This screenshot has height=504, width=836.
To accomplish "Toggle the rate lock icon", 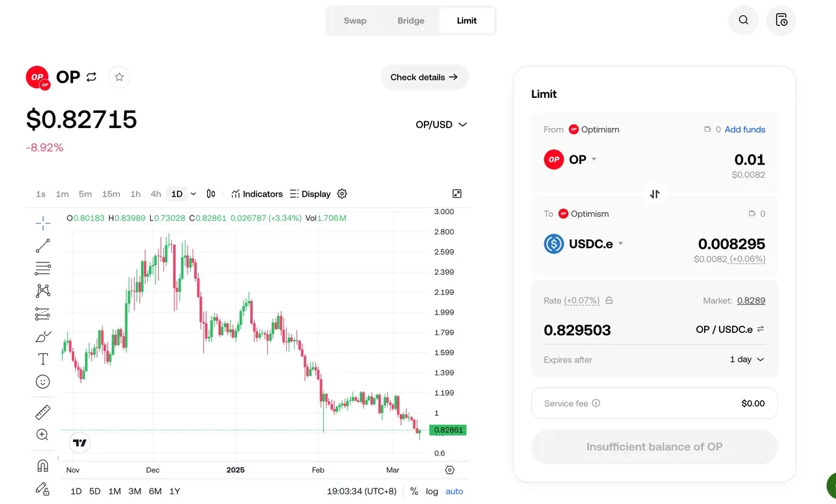I will coord(609,301).
